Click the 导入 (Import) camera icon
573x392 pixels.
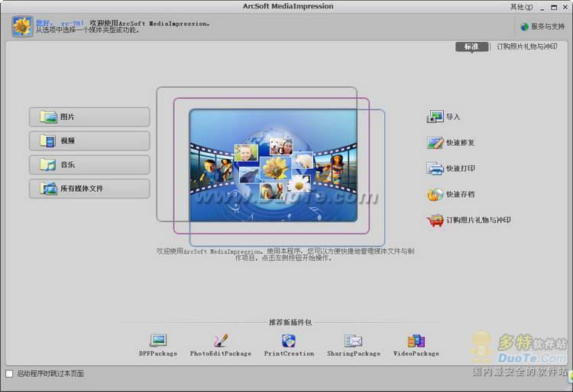pyautogui.click(x=435, y=117)
